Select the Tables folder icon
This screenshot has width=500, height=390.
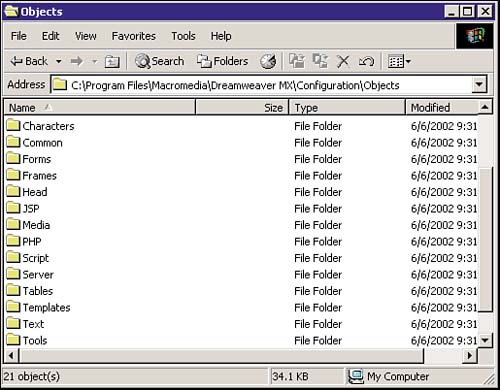13,290
